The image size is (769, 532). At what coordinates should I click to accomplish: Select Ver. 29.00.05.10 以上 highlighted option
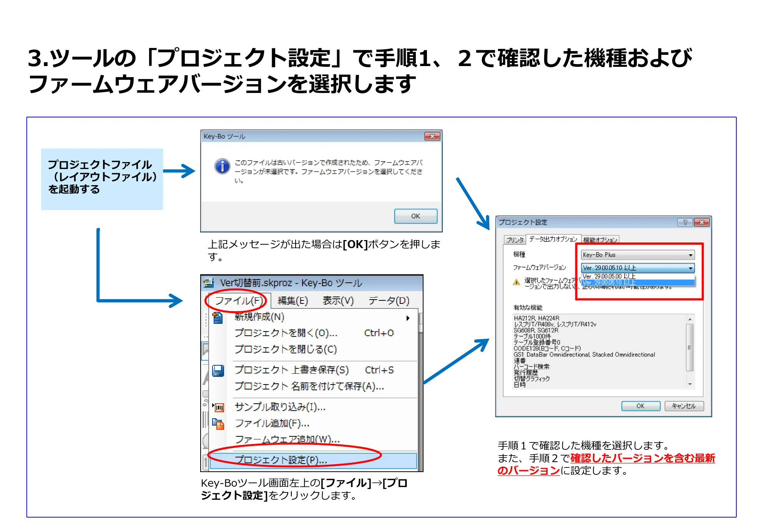638,282
